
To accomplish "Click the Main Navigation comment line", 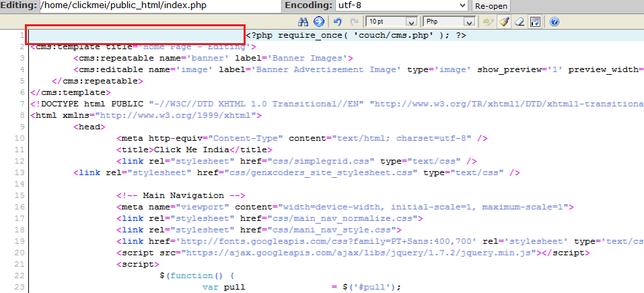I will pos(181,195).
